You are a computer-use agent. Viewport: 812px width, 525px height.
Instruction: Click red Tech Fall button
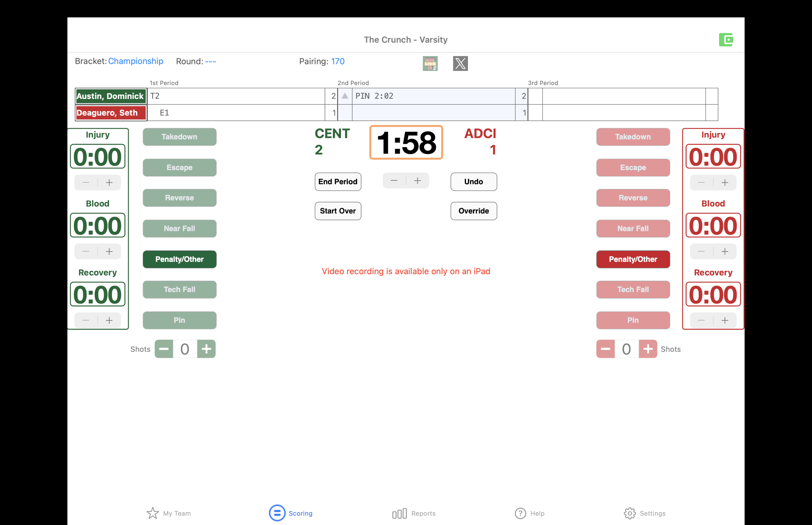click(x=633, y=290)
